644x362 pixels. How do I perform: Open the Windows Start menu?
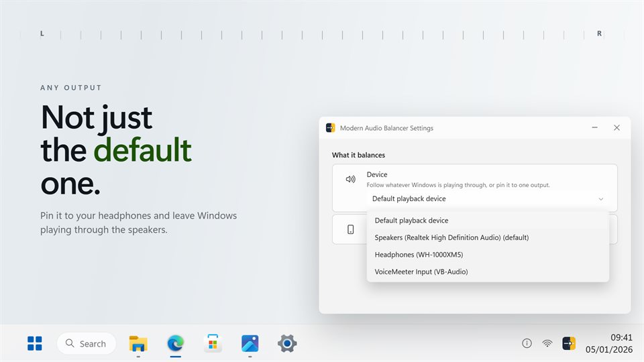(x=34, y=343)
